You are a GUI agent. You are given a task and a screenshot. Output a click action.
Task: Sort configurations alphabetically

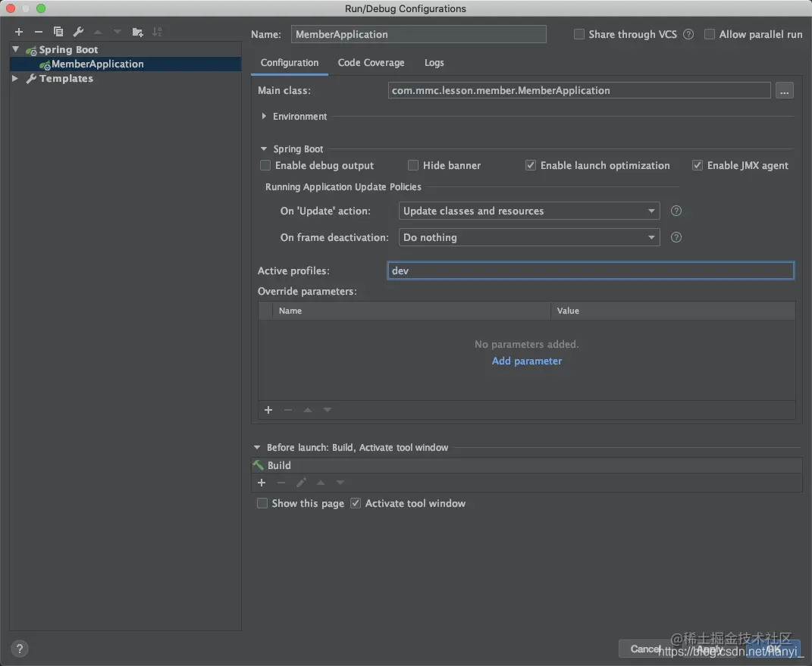157,32
